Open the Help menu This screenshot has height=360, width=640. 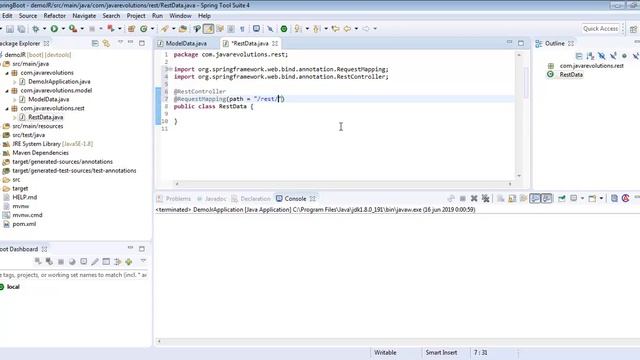204,16
